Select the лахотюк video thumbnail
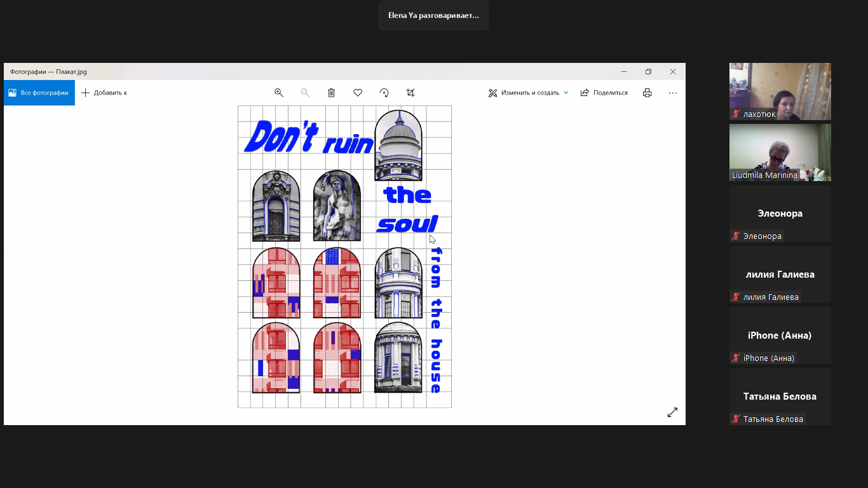The height and width of the screenshot is (488, 868). 780,91
